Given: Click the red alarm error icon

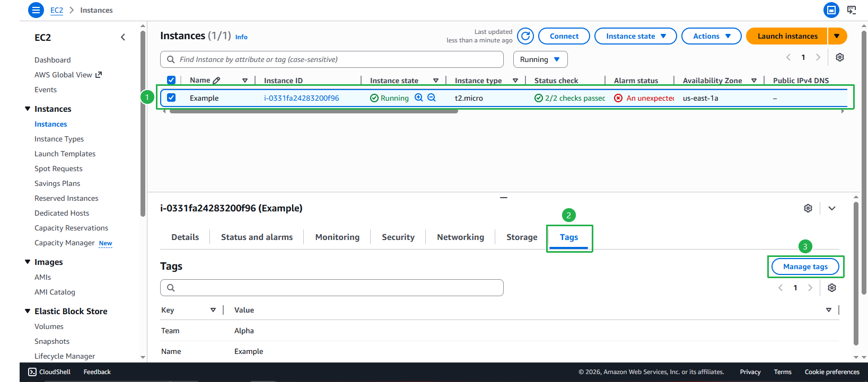Looking at the screenshot, I should pyautogui.click(x=618, y=98).
